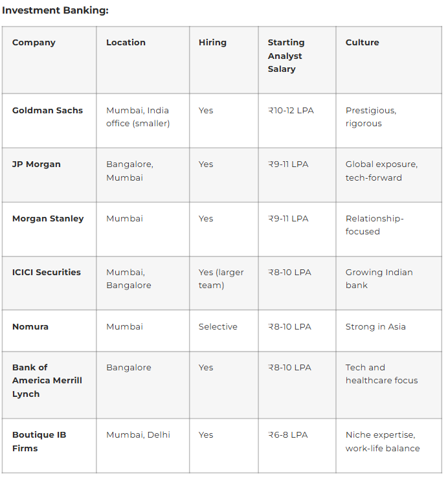Select the Location column header
Screen dimensions: 448x483
[126, 43]
